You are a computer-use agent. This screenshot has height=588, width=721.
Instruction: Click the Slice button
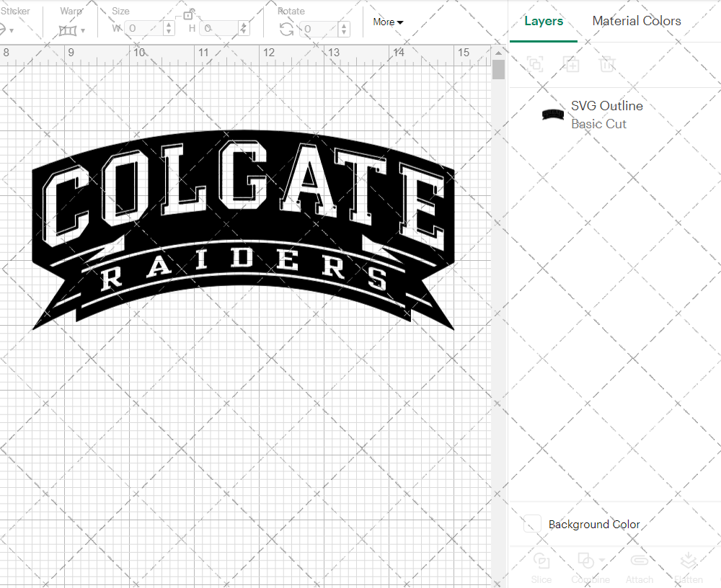click(541, 569)
